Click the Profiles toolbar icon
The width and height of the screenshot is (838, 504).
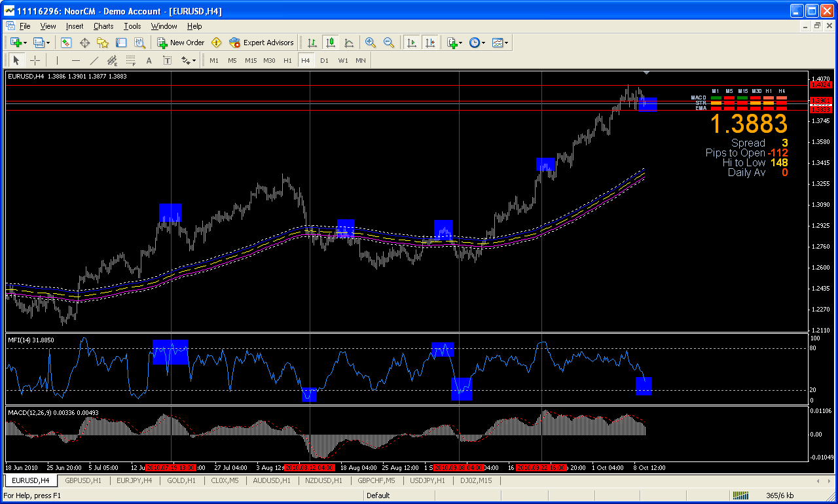point(38,43)
